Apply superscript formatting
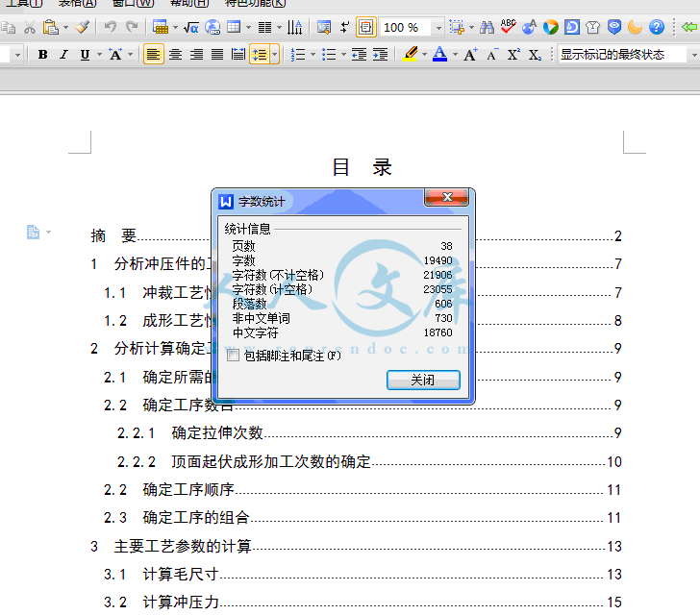This screenshot has width=700, height=615. click(513, 55)
